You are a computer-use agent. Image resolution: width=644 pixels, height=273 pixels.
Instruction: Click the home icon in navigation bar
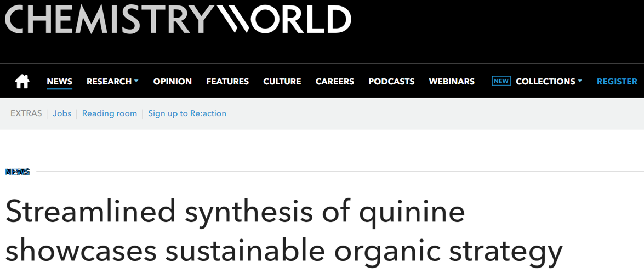(22, 81)
